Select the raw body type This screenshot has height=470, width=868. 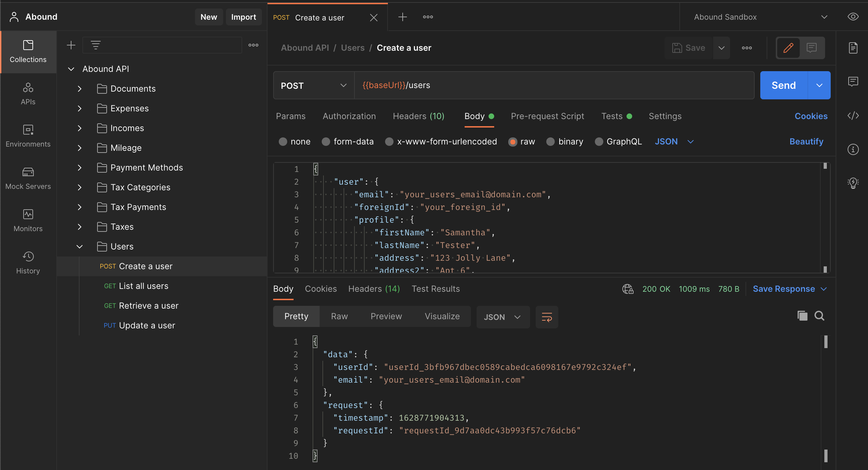point(513,142)
